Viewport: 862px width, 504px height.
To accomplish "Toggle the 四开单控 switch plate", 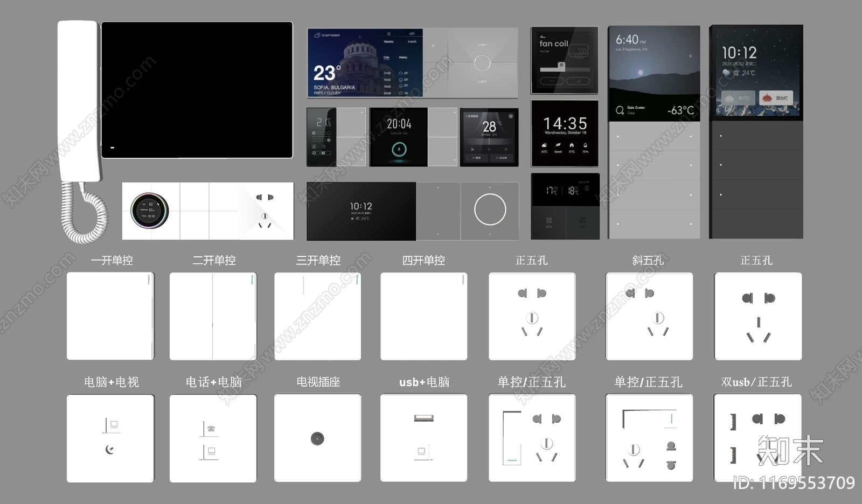I will pos(423,316).
